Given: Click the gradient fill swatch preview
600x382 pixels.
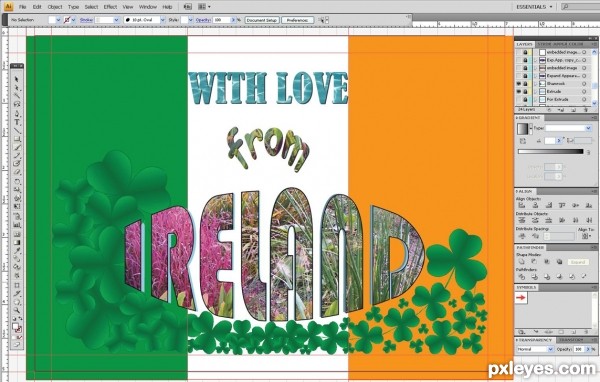Looking at the screenshot, I should tap(522, 129).
